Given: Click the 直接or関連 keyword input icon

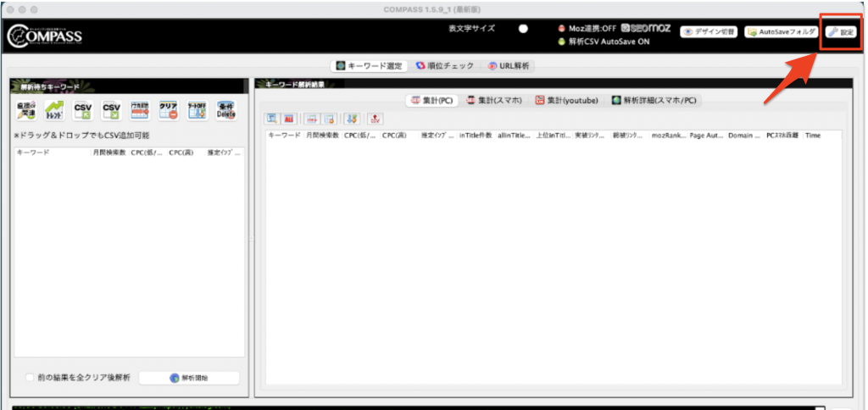Looking at the screenshot, I should click(x=25, y=111).
